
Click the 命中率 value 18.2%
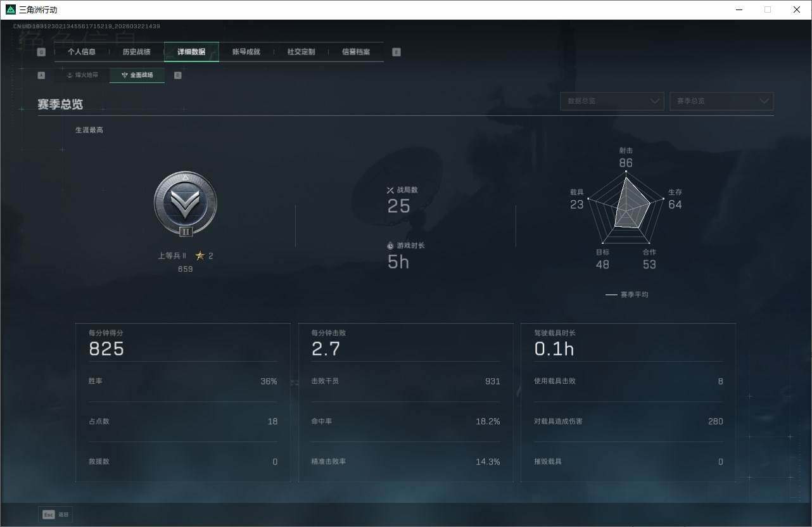(488, 421)
